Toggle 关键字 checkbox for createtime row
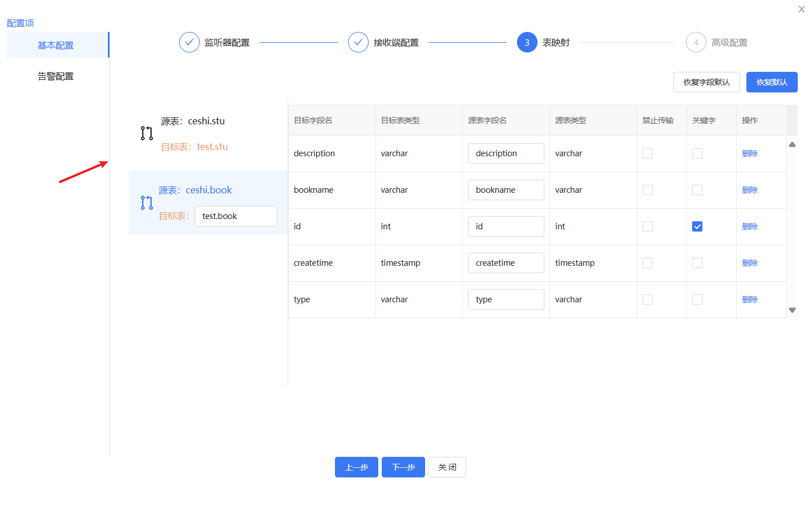Image resolution: width=812 pixels, height=531 pixels. click(697, 263)
